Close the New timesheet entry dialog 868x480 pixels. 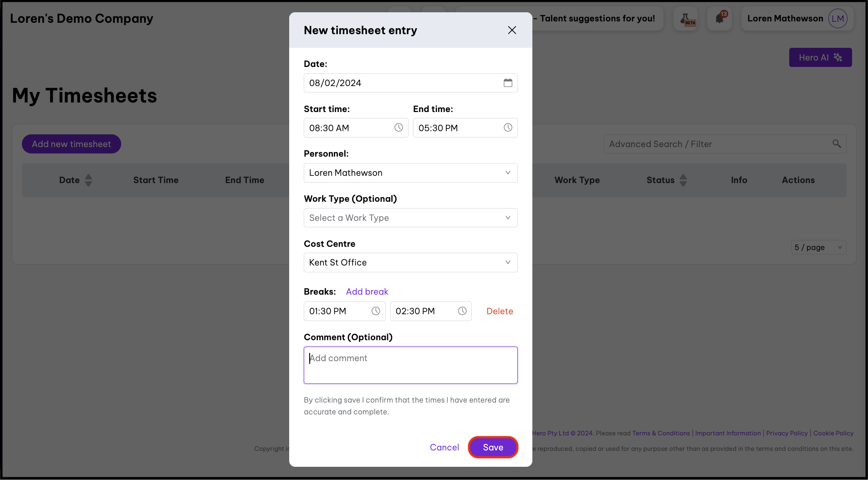[512, 30]
